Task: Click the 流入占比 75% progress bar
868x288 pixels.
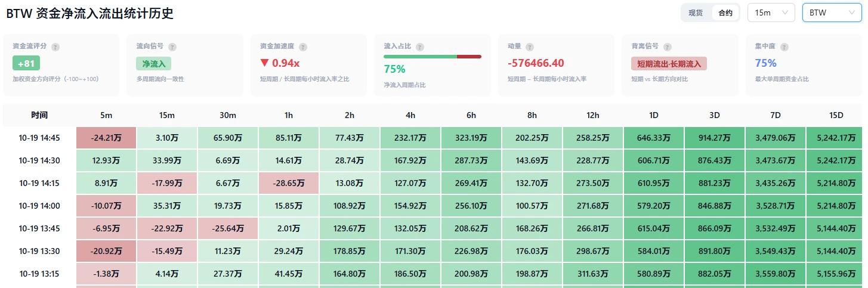Action: click(x=433, y=57)
